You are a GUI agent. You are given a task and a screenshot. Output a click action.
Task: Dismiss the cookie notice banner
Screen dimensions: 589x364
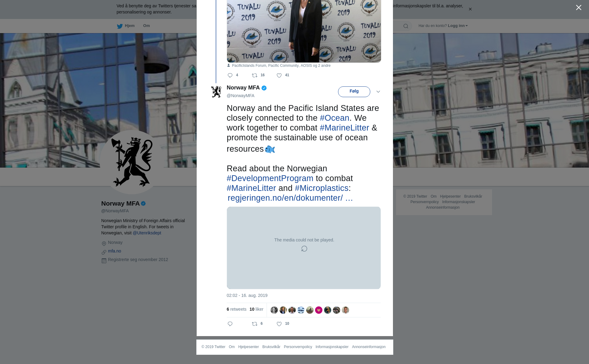(x=470, y=9)
